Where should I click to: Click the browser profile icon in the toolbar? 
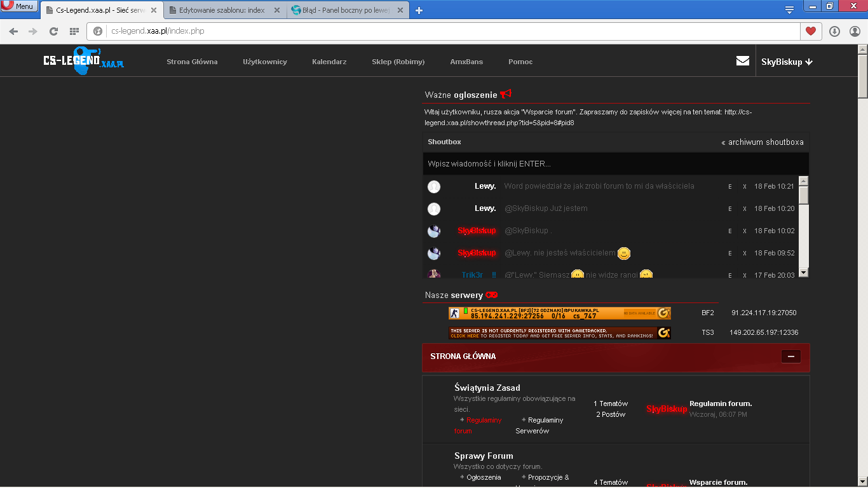855,31
